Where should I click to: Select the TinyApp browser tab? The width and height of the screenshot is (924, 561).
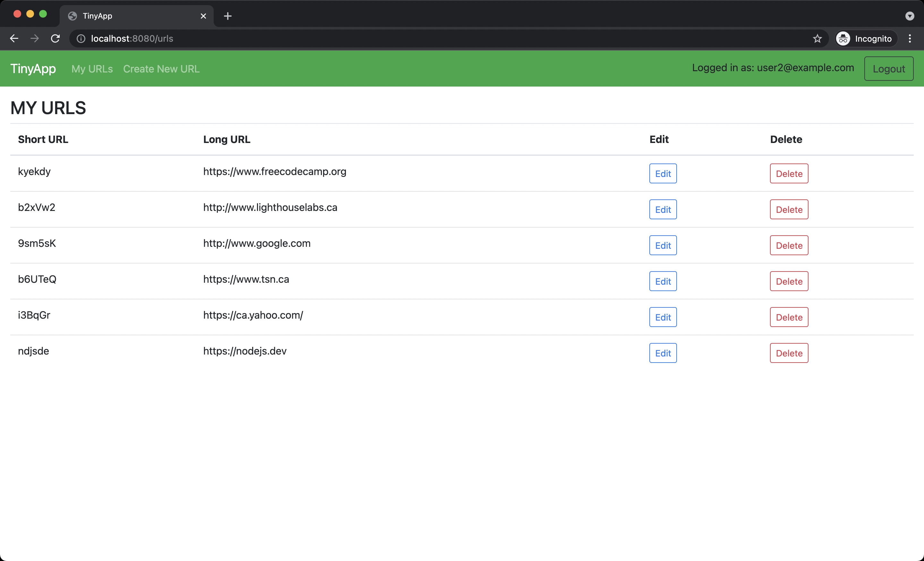(131, 16)
